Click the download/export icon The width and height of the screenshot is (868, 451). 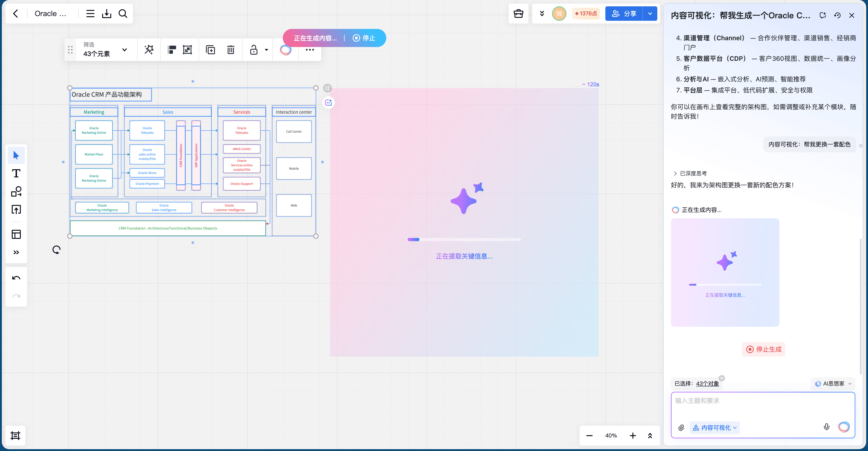coord(106,14)
